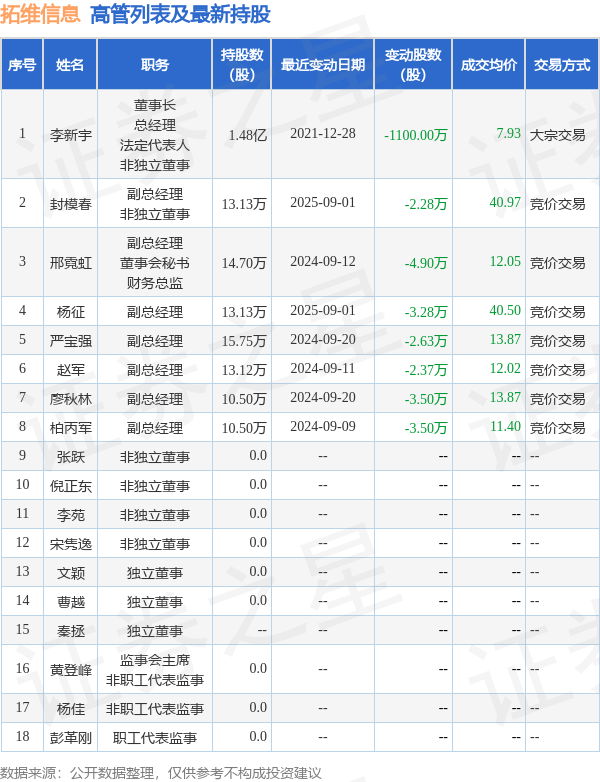Click the 15.75万 holding value
Screen dimensions: 600x782
[x=244, y=341]
